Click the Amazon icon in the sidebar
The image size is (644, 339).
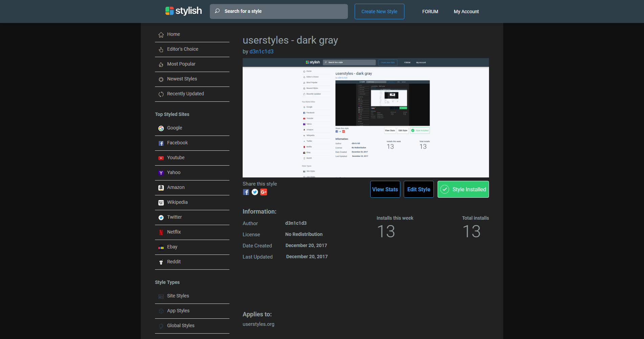point(161,188)
